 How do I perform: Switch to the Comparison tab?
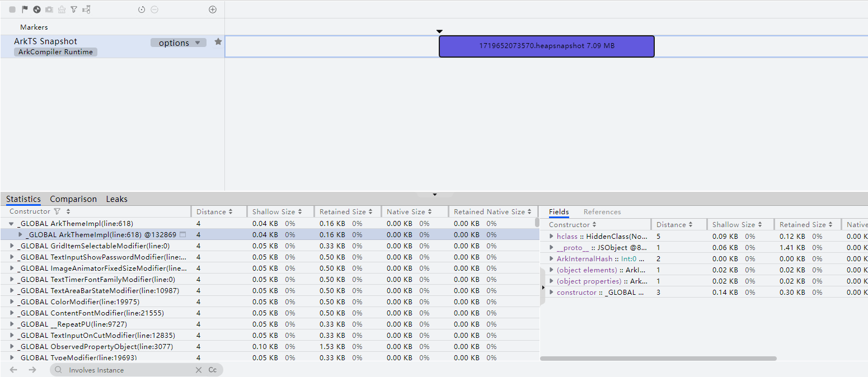click(73, 199)
